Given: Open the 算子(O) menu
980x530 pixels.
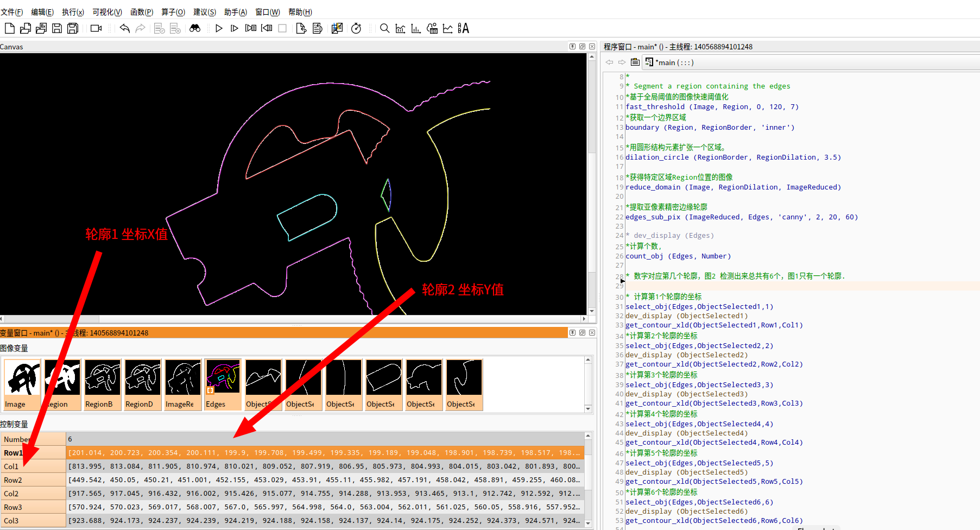Looking at the screenshot, I should point(173,12).
